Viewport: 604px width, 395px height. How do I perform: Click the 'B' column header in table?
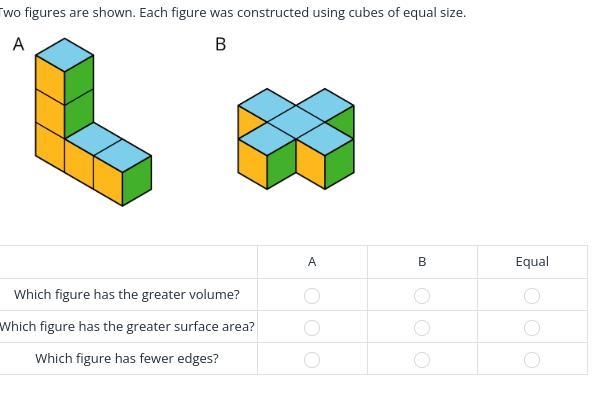[x=422, y=262]
